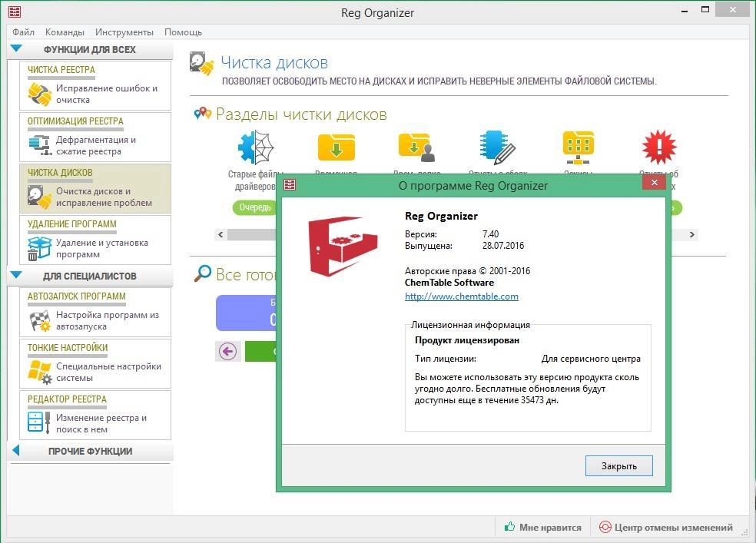Screen dimensions: 756x543
Task: Click the uninstall programs box icon
Action: click(39, 248)
